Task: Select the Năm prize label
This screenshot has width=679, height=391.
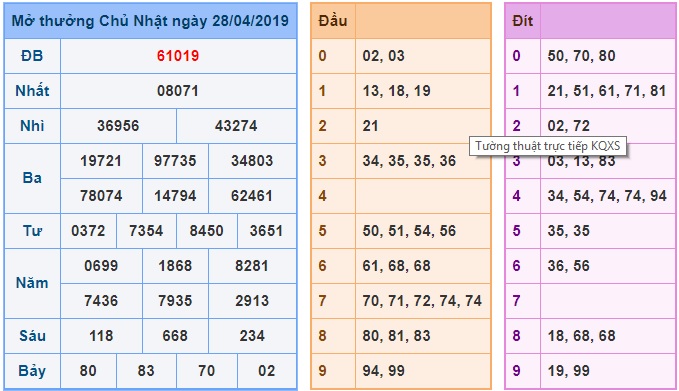Action: click(x=32, y=283)
